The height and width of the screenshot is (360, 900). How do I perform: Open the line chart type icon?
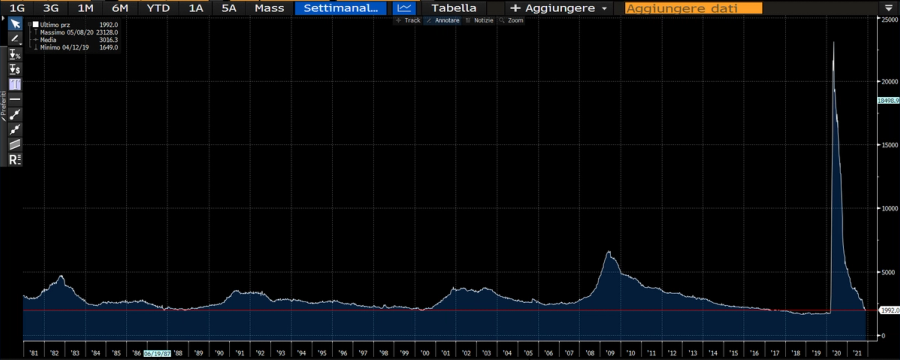coord(405,8)
